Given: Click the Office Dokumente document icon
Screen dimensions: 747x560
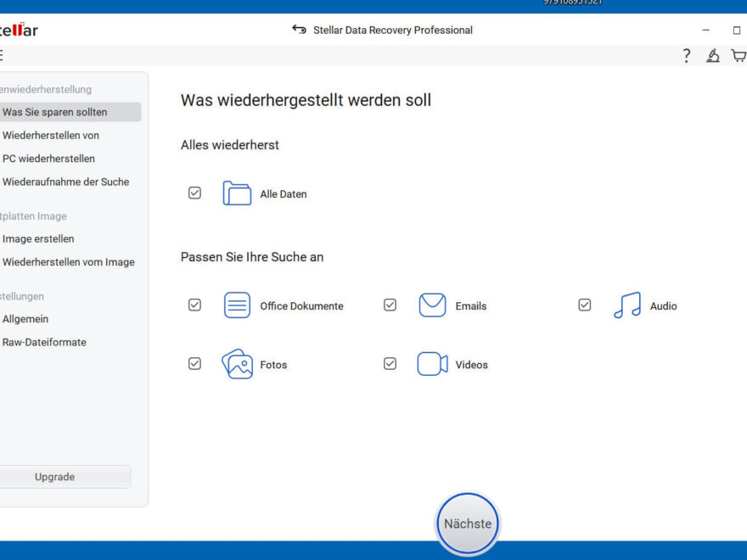Looking at the screenshot, I should pos(237,305).
